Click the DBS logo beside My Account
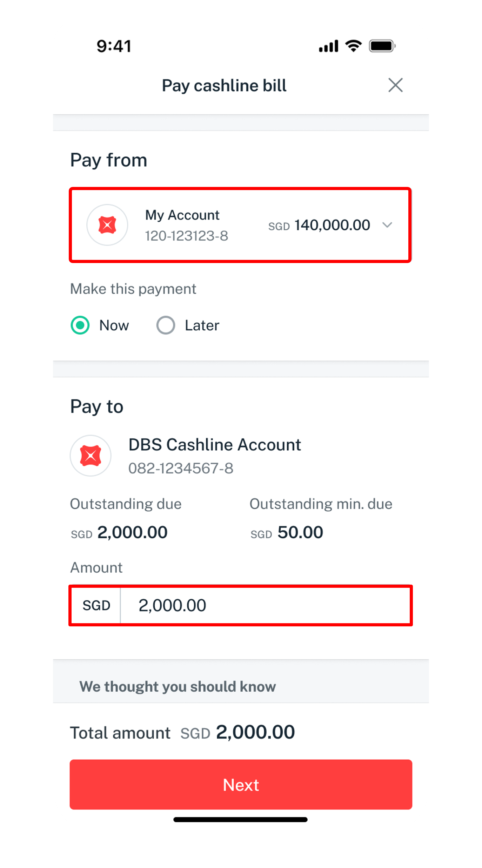Image resolution: width=482 pixels, height=868 pixels. tap(107, 225)
